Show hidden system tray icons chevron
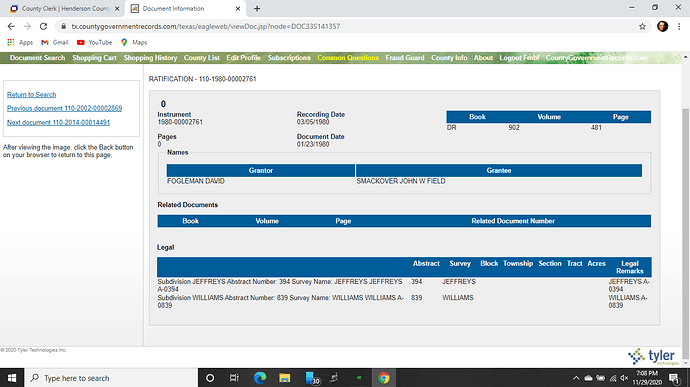Image resolution: width=690 pixels, height=387 pixels. click(576, 378)
